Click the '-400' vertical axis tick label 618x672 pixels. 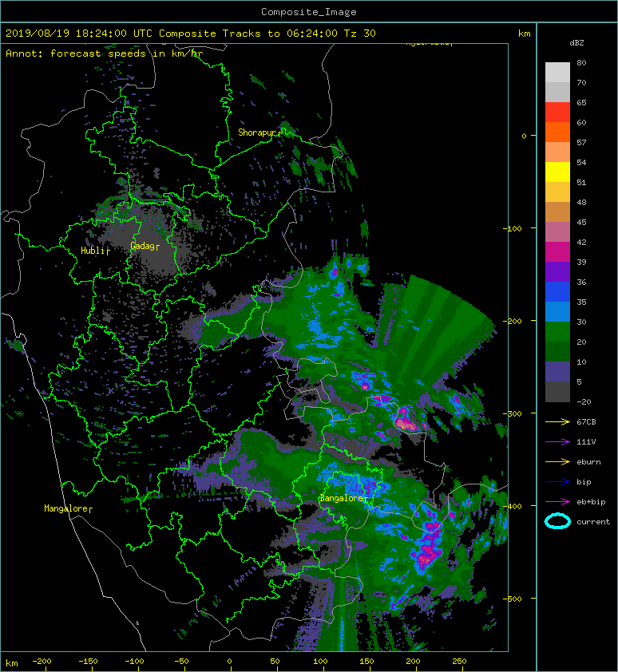(x=513, y=506)
